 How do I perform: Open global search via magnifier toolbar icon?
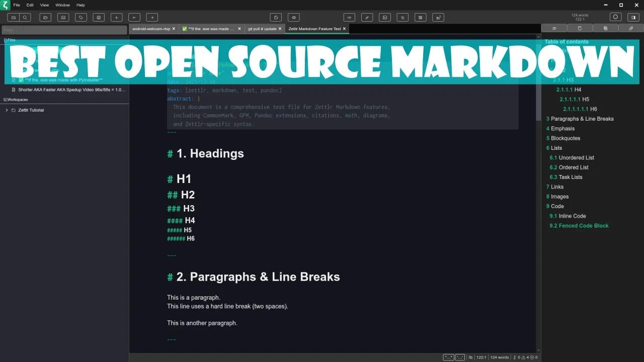(x=25, y=17)
